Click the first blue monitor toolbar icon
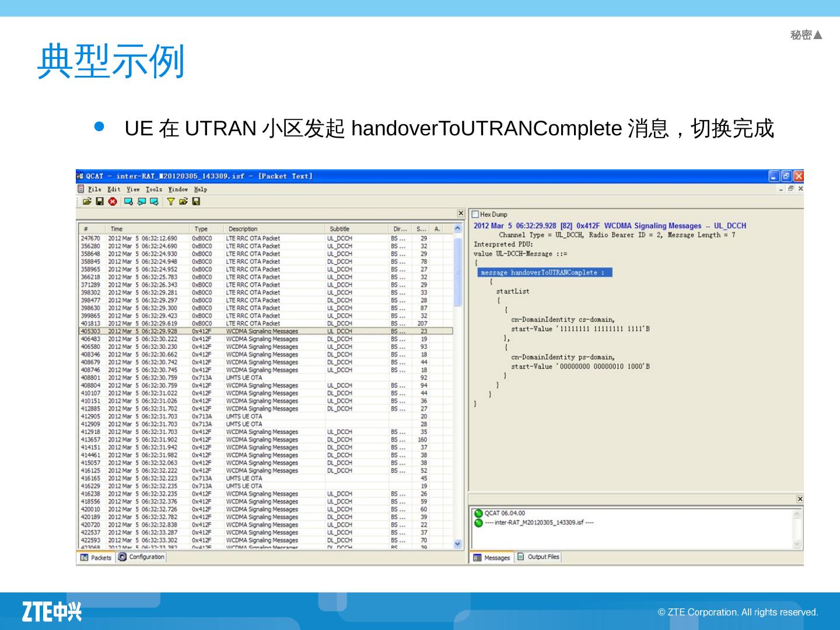840x630 pixels. (x=128, y=201)
